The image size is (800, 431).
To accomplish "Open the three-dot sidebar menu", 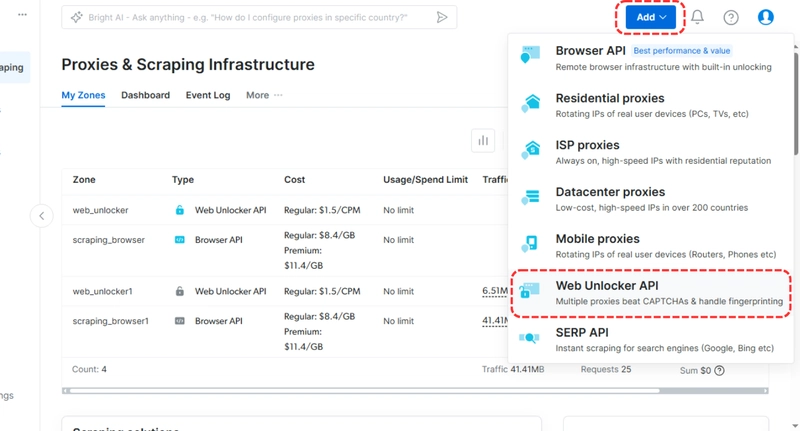I will point(22,15).
